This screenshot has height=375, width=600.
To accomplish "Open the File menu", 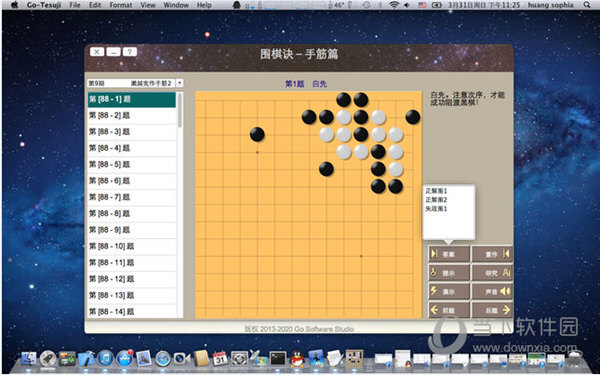I will click(x=75, y=5).
